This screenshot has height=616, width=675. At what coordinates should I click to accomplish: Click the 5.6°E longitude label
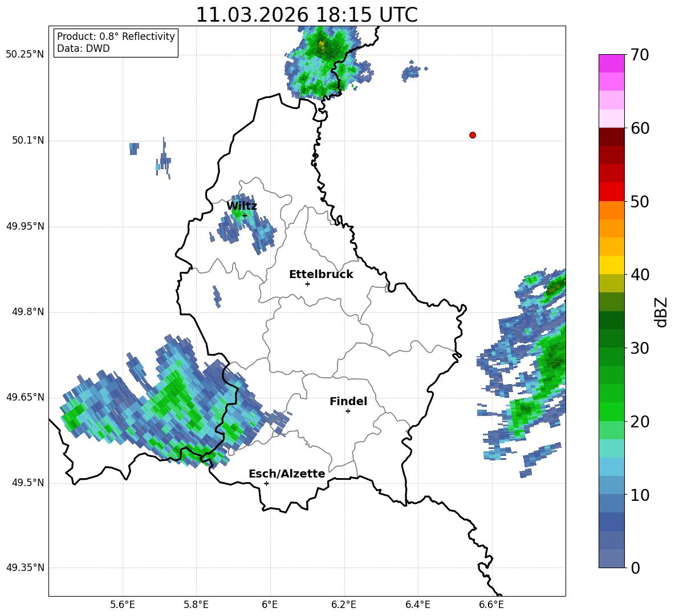click(x=123, y=605)
